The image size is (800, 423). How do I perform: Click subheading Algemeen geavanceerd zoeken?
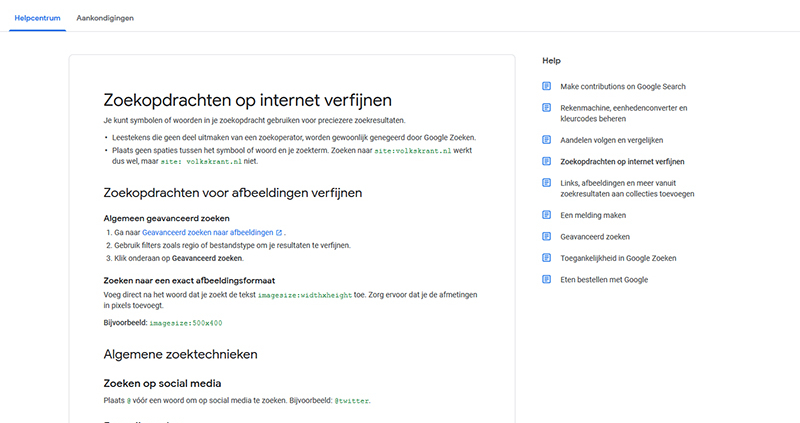(x=166, y=218)
